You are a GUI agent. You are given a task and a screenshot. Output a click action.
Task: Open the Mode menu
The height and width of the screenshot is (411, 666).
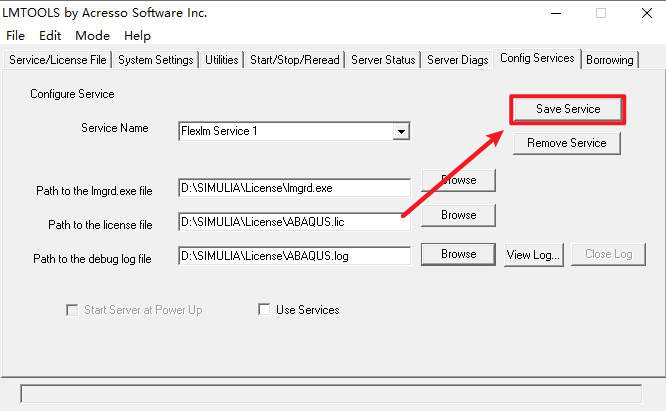(x=92, y=35)
